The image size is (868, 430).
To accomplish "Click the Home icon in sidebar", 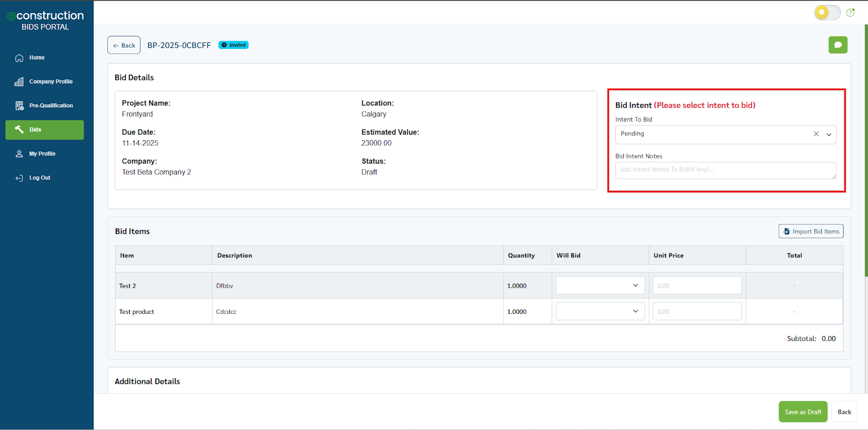I will 20,58.
